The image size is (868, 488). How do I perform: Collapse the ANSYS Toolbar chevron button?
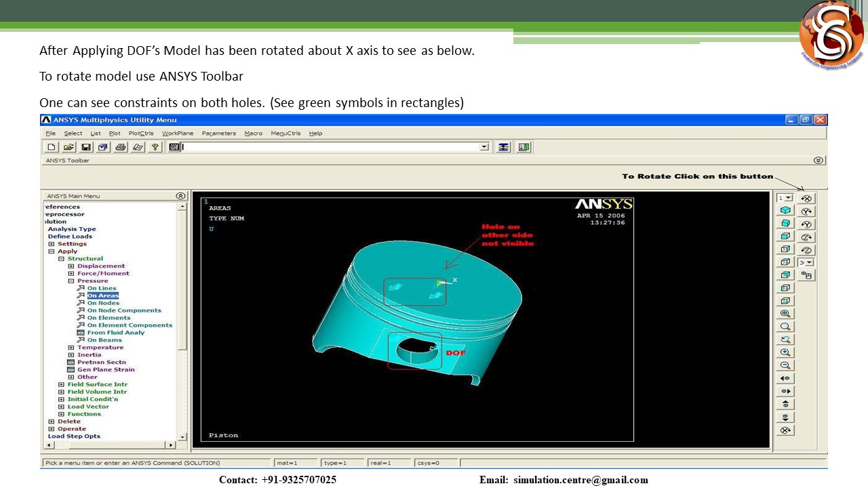tap(818, 161)
